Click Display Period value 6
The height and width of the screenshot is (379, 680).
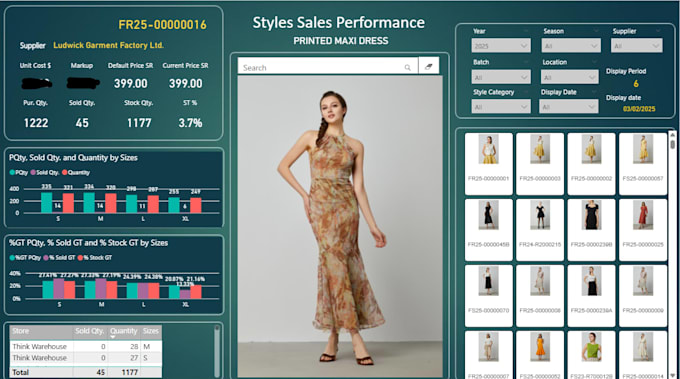coord(636,83)
